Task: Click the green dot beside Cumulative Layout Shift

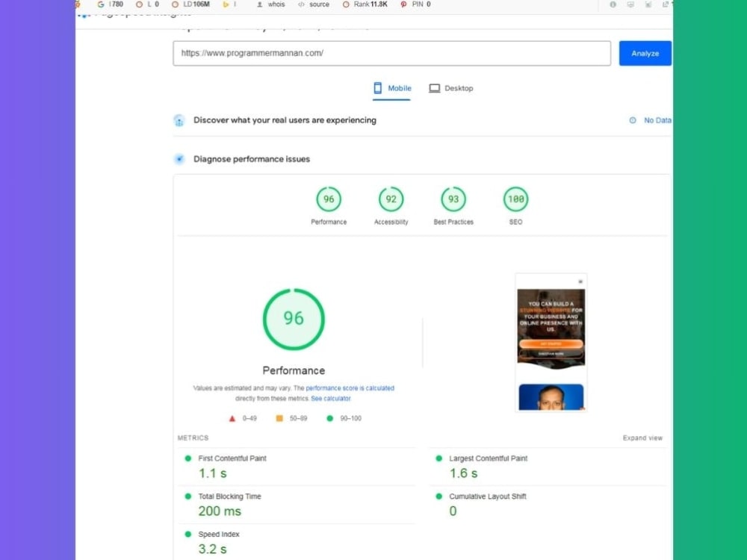Action: (438, 497)
